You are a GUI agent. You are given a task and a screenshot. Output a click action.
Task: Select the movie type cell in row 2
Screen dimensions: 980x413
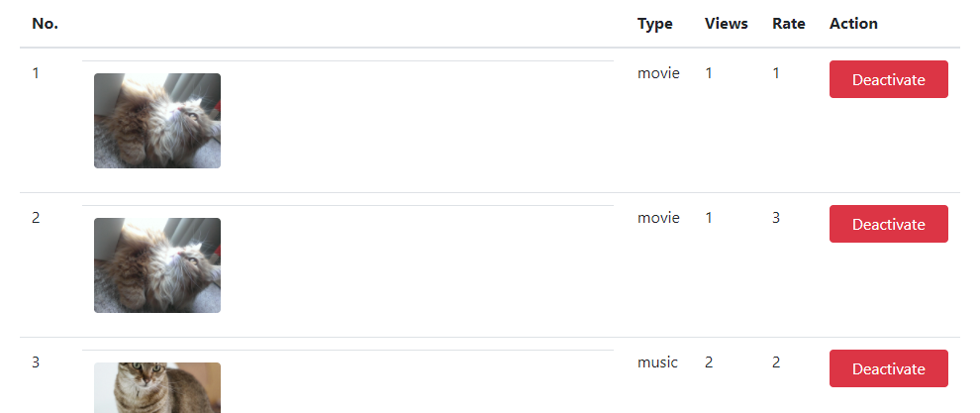tap(658, 218)
